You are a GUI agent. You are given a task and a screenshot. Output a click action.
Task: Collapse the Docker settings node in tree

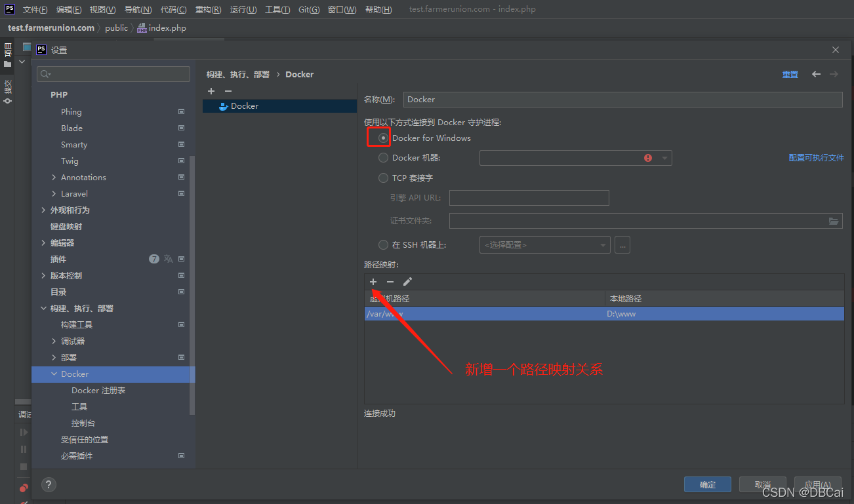[x=54, y=374]
